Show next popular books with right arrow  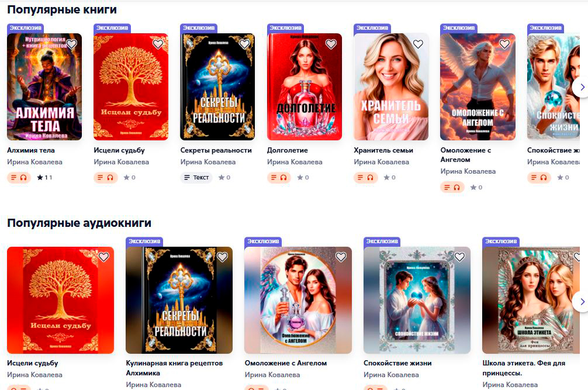tap(581, 87)
